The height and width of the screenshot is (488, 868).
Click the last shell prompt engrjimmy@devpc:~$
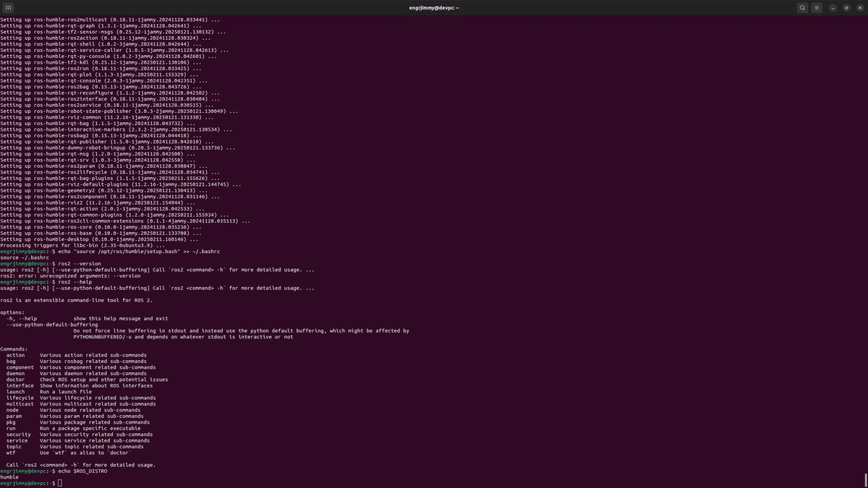coord(29,482)
